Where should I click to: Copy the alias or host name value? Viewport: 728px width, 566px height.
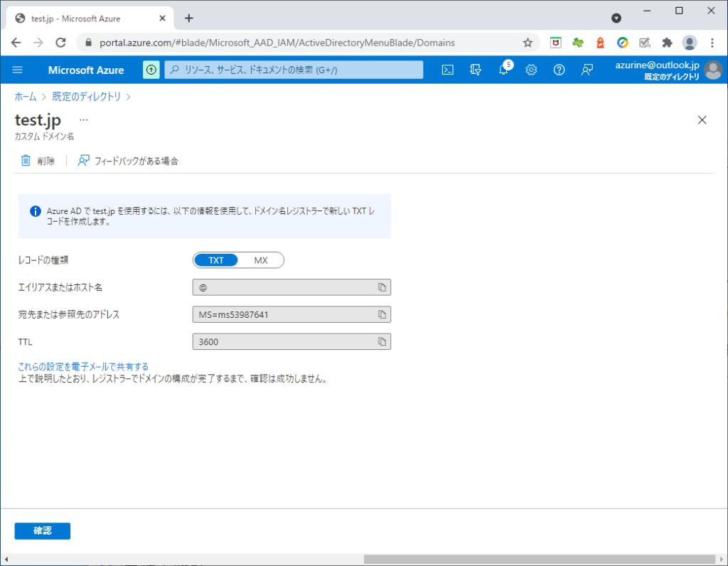[x=382, y=287]
